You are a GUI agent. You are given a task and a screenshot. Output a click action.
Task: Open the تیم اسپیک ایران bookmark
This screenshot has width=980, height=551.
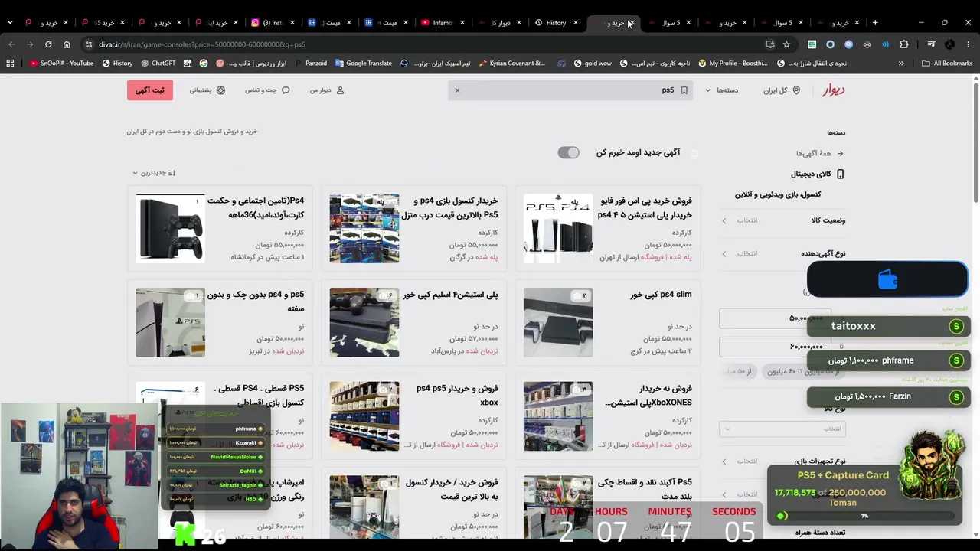coord(435,64)
